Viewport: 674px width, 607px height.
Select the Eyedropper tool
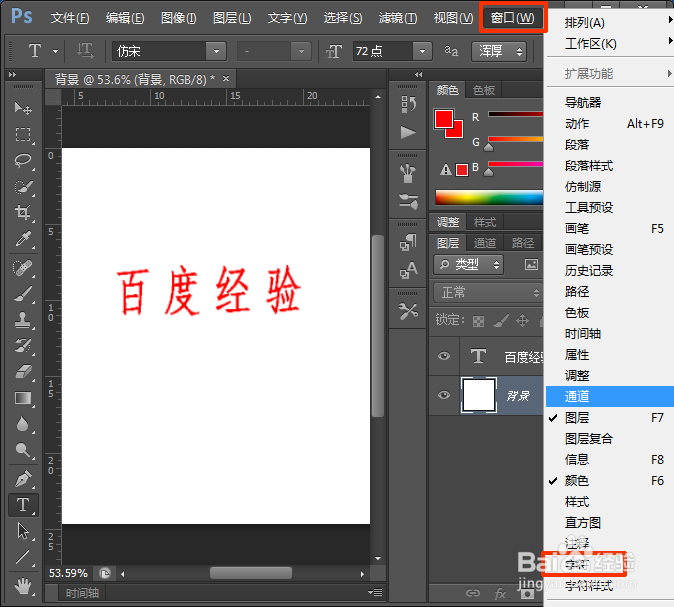pos(23,239)
